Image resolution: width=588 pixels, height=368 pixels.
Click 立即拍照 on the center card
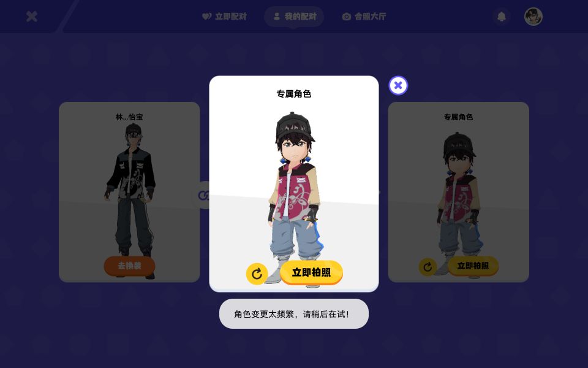point(311,272)
